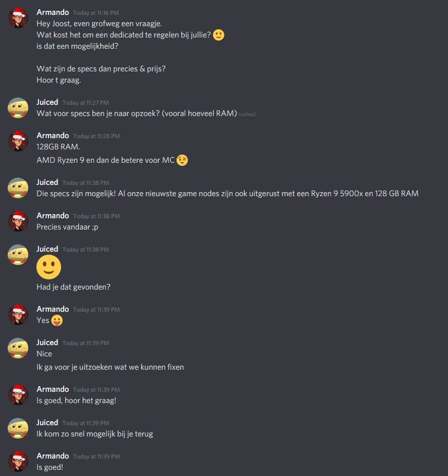Screen dimensions: 448x476
Task: Click the smiley emoji after 'bij jullie?'
Action: pos(219,35)
